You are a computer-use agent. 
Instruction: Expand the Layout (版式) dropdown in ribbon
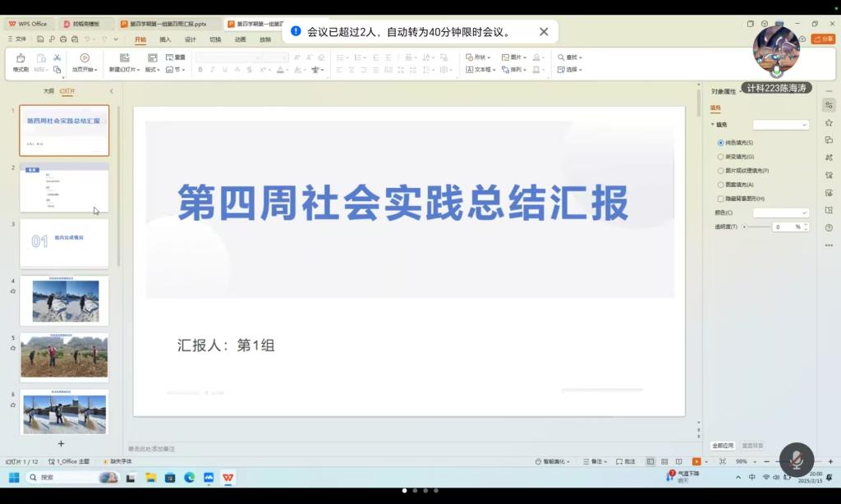click(x=153, y=70)
